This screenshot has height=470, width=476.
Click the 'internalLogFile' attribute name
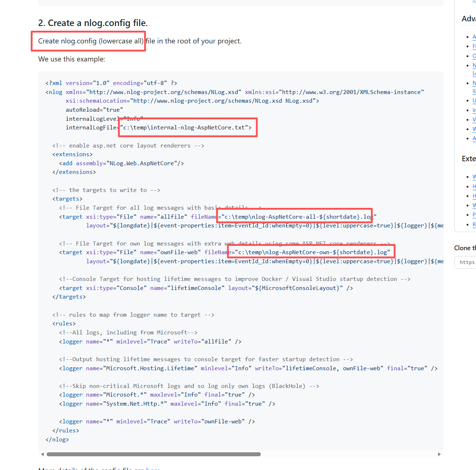[x=91, y=128]
